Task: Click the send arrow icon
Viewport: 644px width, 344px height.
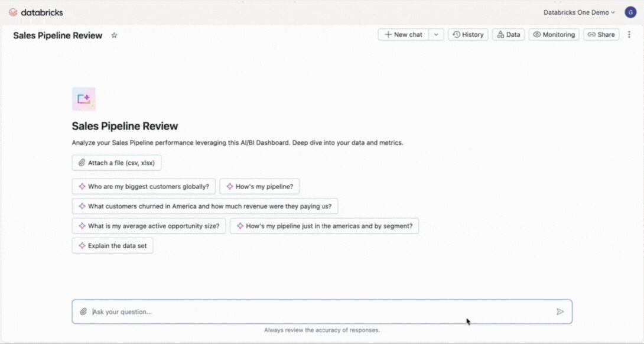Action: (x=560, y=311)
